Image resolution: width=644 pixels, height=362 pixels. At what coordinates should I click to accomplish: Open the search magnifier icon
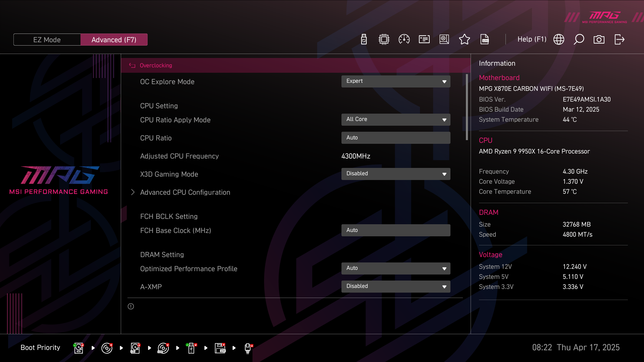tap(579, 40)
